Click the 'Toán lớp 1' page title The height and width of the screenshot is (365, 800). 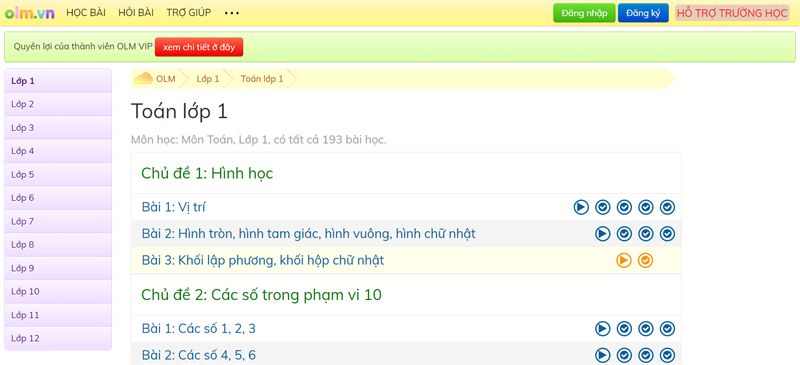[x=179, y=111]
